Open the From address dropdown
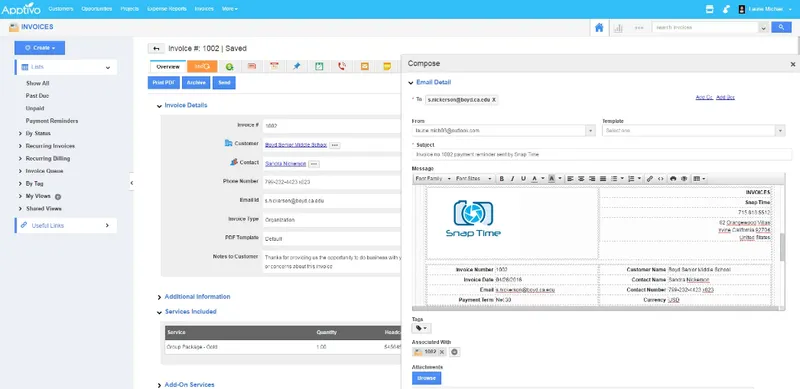800x389 pixels. click(591, 131)
